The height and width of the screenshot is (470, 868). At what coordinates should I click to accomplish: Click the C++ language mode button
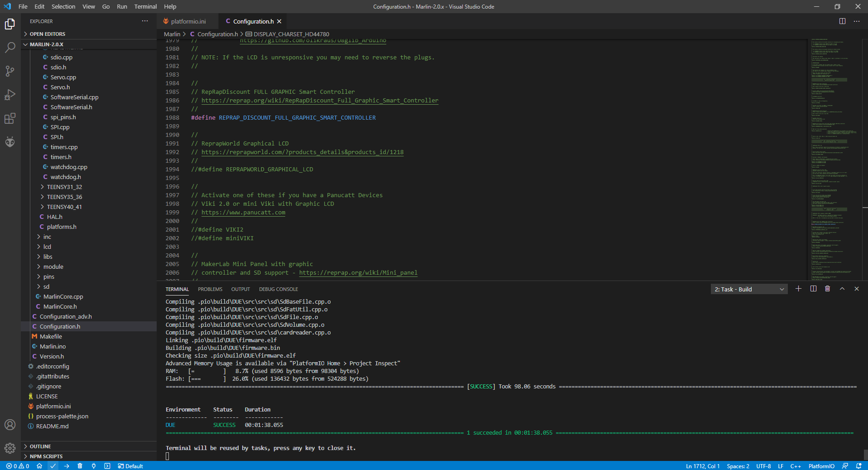pos(796,466)
